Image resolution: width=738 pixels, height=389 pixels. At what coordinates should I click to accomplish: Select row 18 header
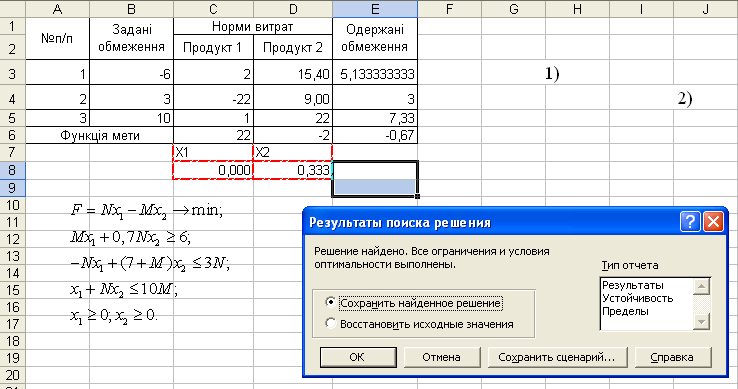click(12, 341)
